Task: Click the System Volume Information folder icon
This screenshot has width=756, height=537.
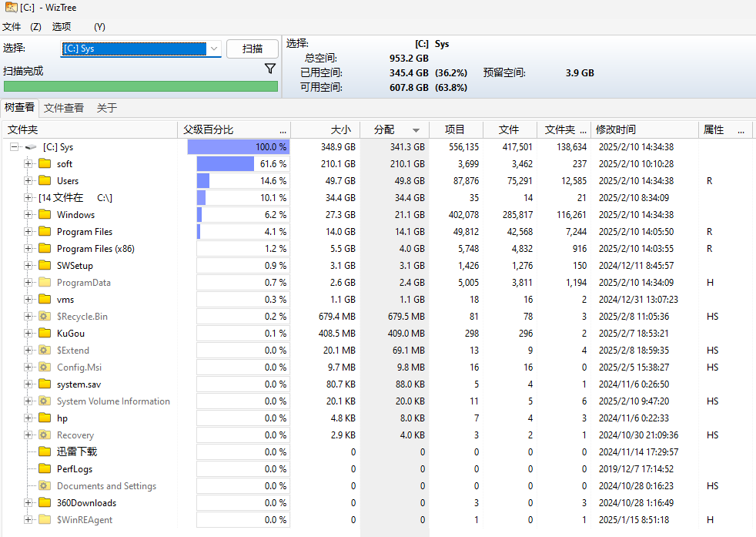Action: 45,401
